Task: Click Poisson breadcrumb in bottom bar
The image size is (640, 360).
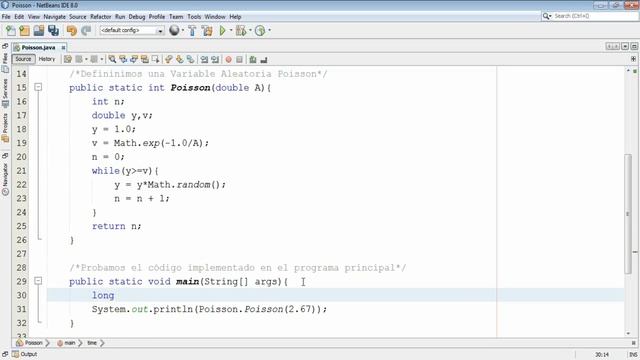Action: (30, 343)
